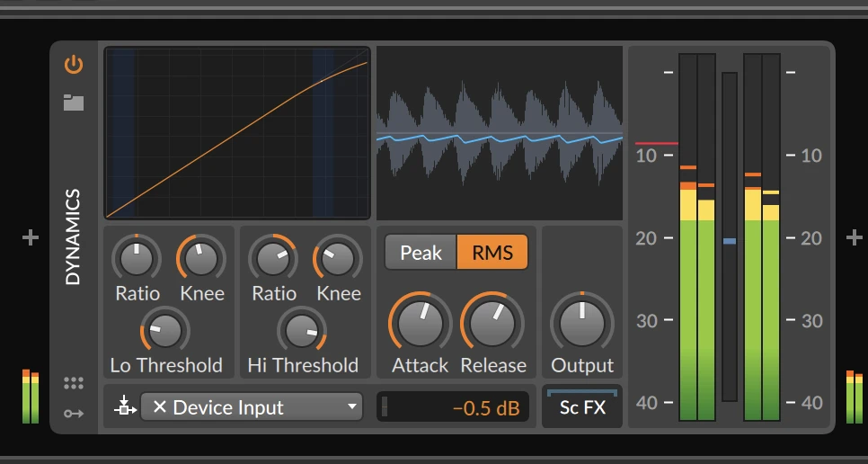The width and height of the screenshot is (868, 464).
Task: Open the Device Input dropdown
Action: (x=352, y=407)
